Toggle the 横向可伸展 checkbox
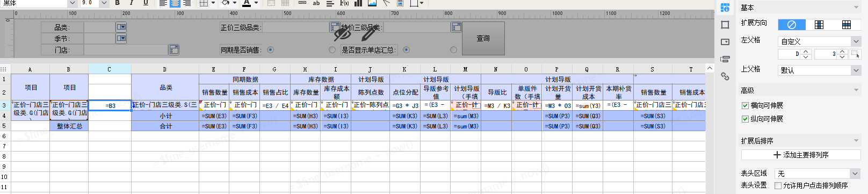868x194 pixels. click(745, 106)
